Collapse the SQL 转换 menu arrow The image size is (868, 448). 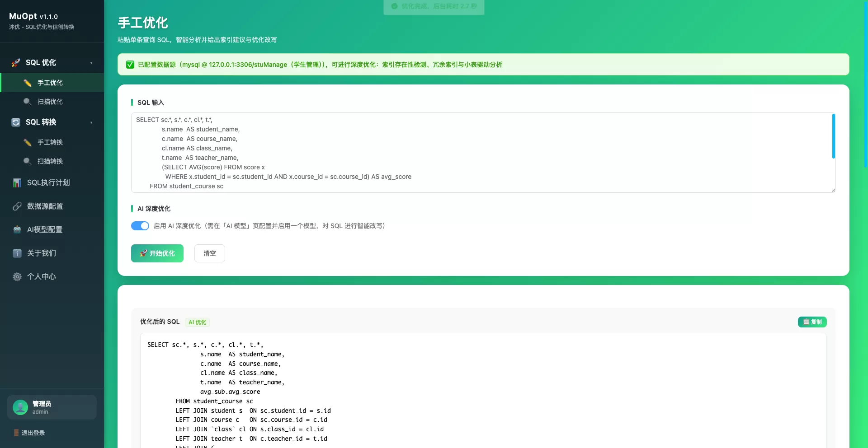pos(91,122)
